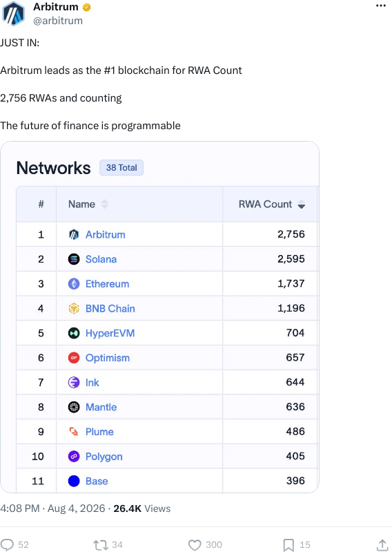392x552 pixels.
Task: Click the 38 Total badge
Action: (121, 168)
